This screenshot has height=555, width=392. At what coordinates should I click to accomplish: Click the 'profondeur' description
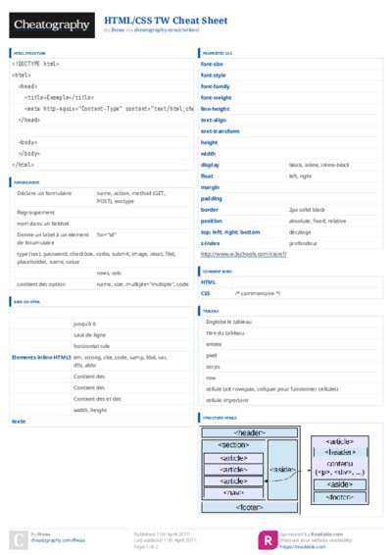point(303,243)
